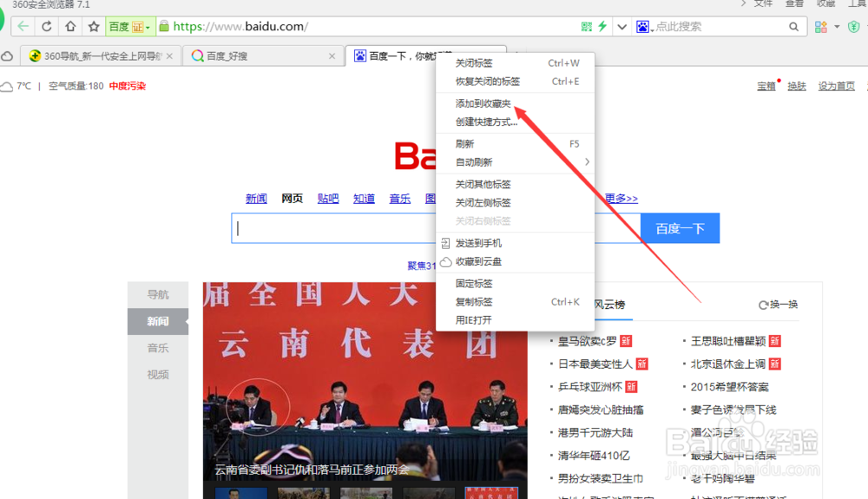Select 视频 in the left sidebar
The image size is (868, 499).
point(158,375)
